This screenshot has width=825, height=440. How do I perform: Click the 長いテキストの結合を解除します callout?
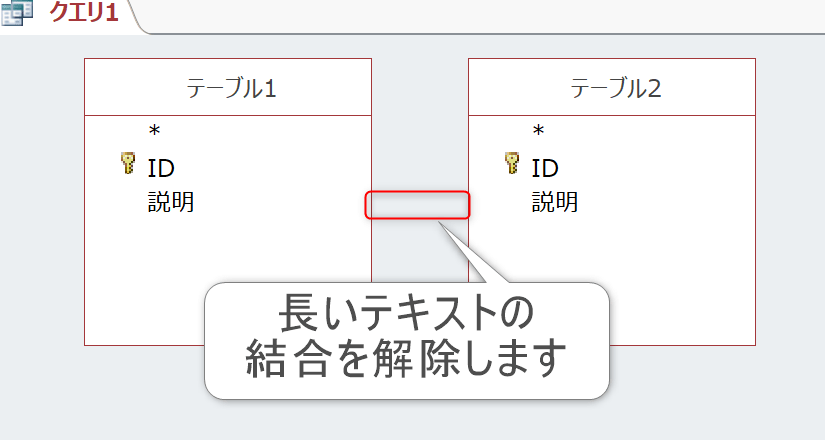pos(406,340)
